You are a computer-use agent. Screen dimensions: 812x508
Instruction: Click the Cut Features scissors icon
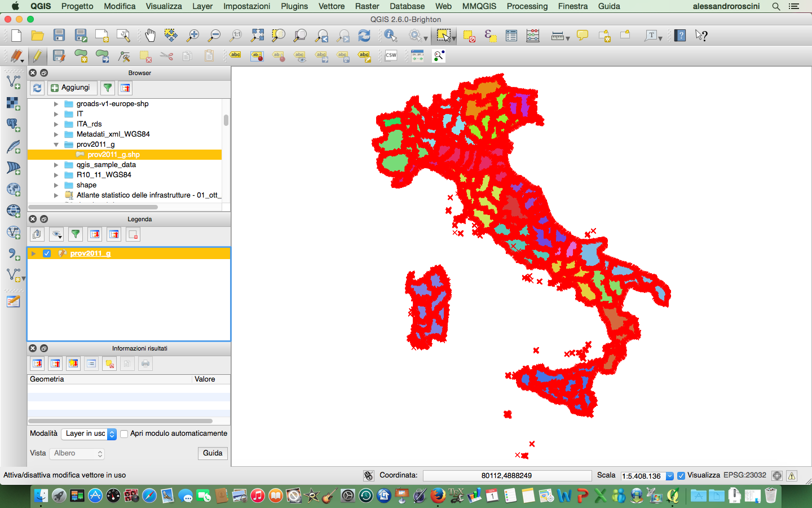pos(166,56)
